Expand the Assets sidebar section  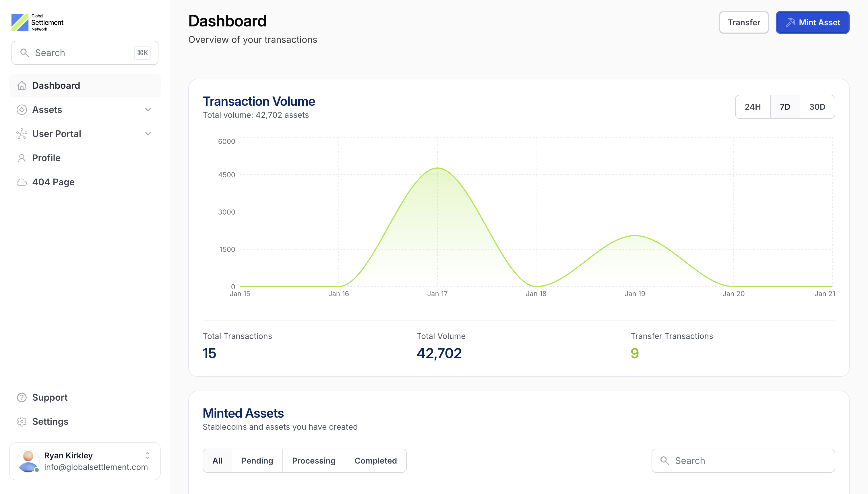pyautogui.click(x=148, y=110)
